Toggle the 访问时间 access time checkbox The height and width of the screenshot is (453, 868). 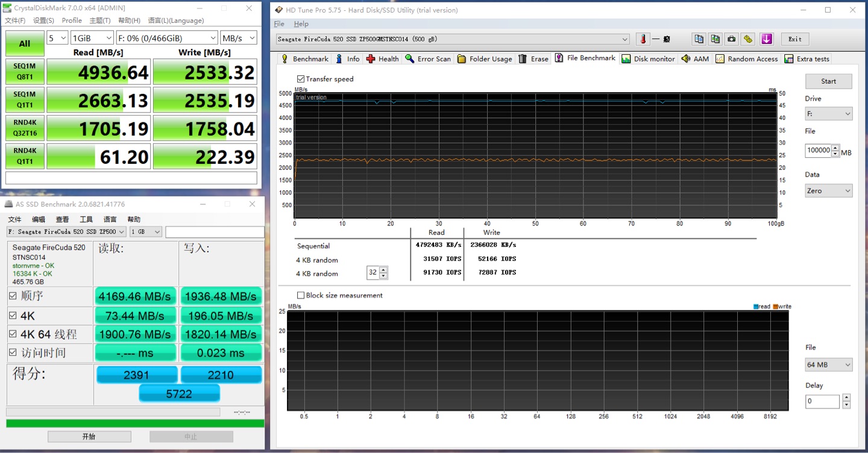(x=13, y=353)
